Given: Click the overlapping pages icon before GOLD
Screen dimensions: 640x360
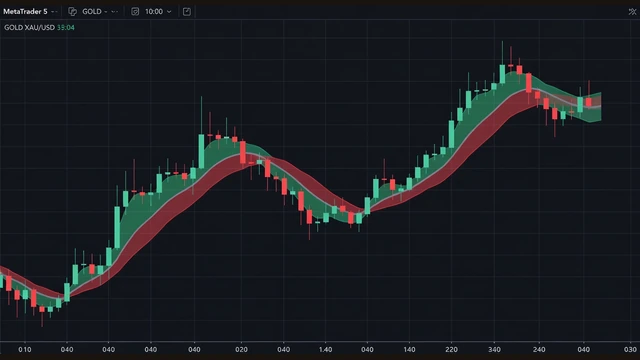Looking at the screenshot, I should point(73,11).
